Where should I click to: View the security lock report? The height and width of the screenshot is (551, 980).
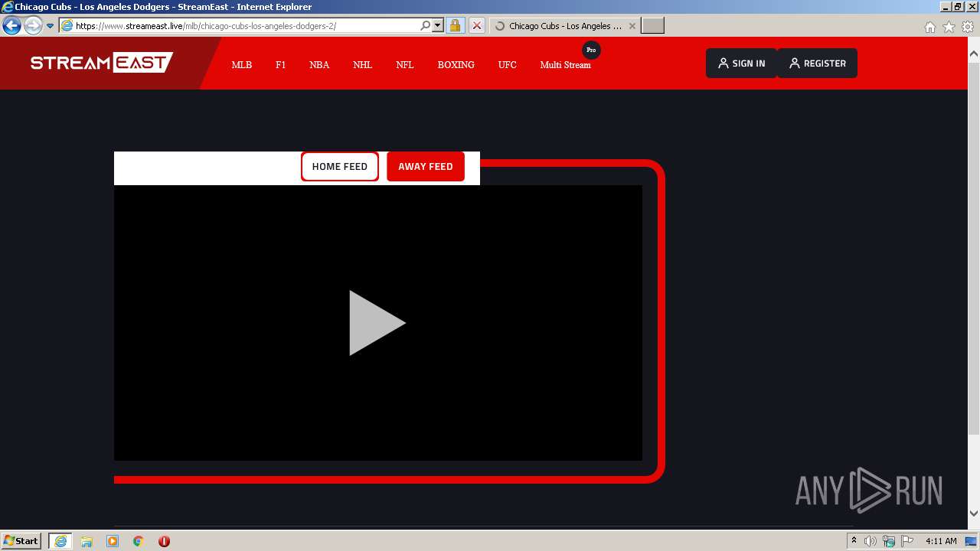click(455, 26)
